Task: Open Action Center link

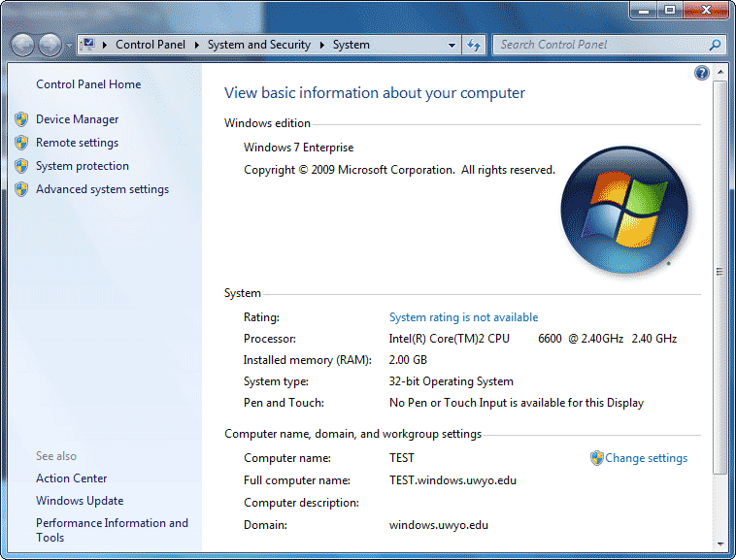Action: pyautogui.click(x=71, y=478)
